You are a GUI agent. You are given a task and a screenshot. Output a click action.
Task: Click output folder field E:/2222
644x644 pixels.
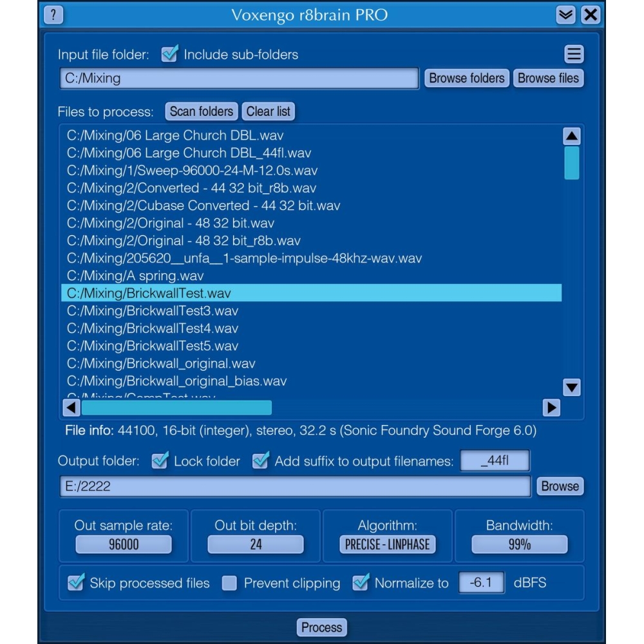(x=296, y=486)
